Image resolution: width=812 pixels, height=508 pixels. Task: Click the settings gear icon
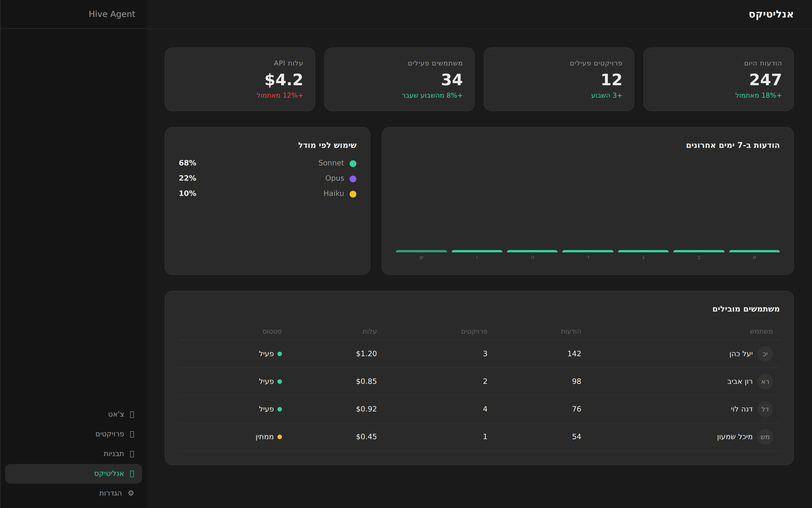pyautogui.click(x=131, y=493)
